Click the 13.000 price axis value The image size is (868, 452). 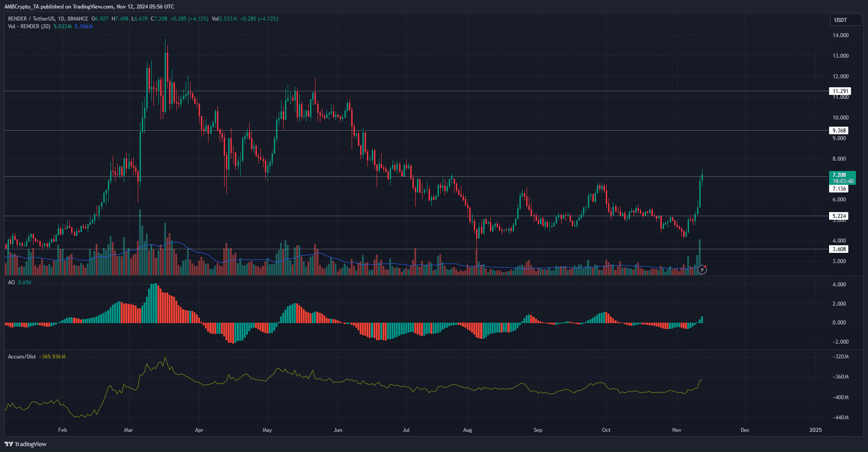(840, 56)
